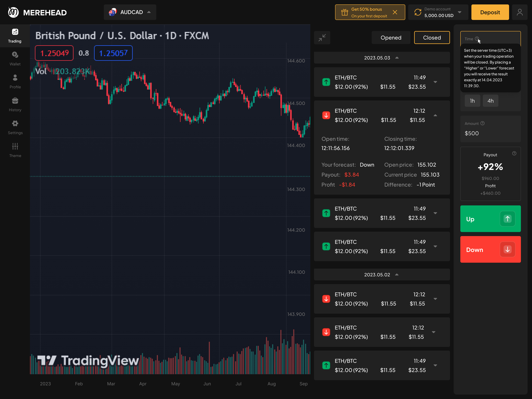The width and height of the screenshot is (532, 399).
Task: Select the 1h time option
Action: tap(472, 101)
